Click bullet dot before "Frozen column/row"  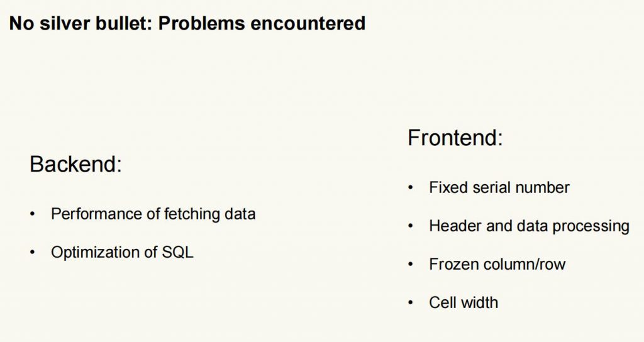pos(410,264)
